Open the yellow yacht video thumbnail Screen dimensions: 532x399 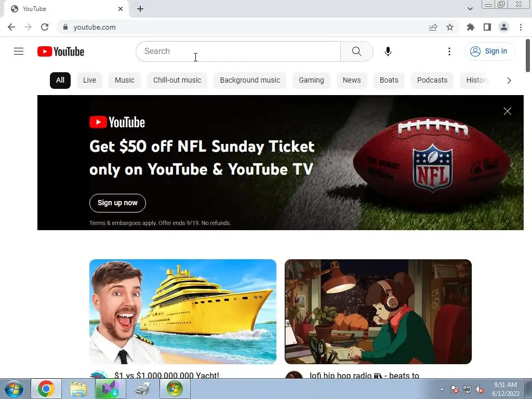[183, 312]
